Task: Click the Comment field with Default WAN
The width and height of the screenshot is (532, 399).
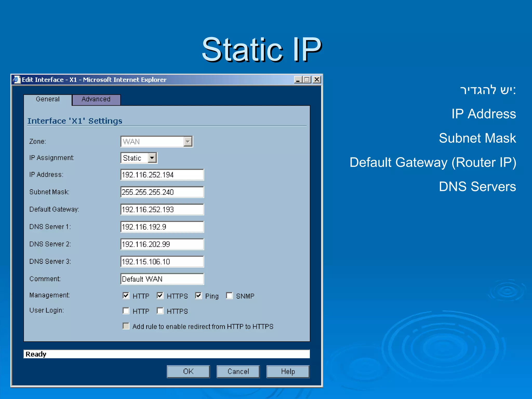Action: coord(162,279)
